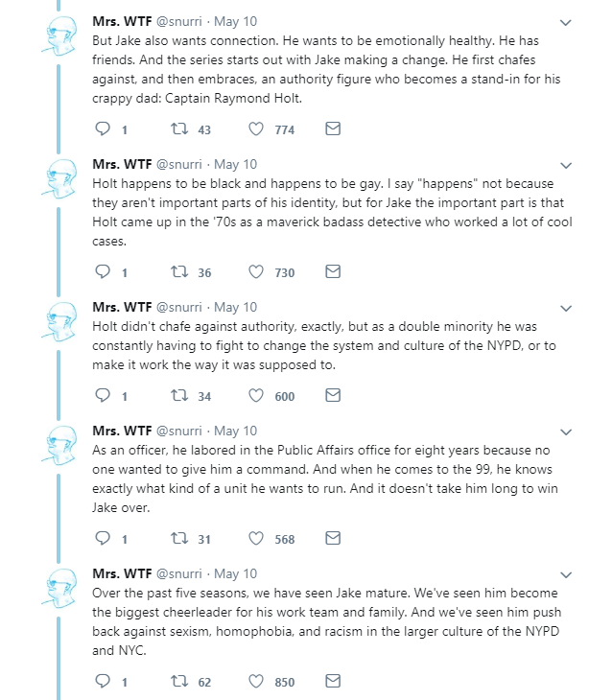Send the Captain Raymond Holt tweet via direct message
The height and width of the screenshot is (700, 612).
click(x=333, y=128)
